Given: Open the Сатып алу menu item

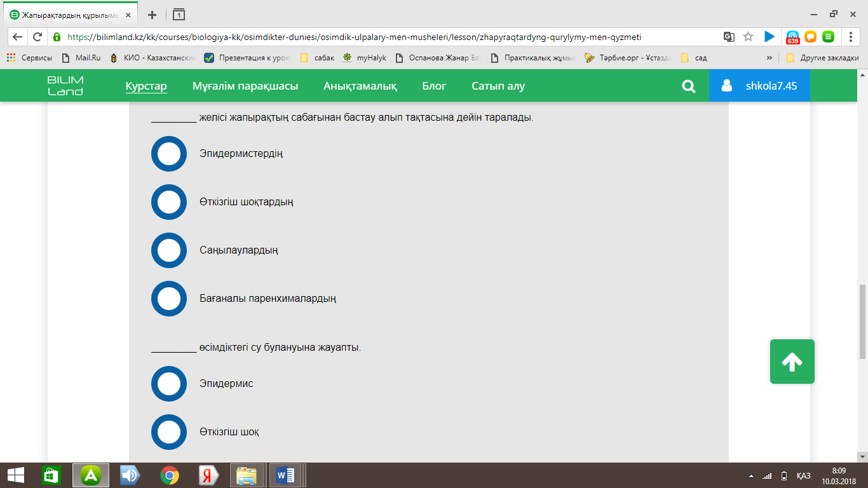Looking at the screenshot, I should 498,86.
